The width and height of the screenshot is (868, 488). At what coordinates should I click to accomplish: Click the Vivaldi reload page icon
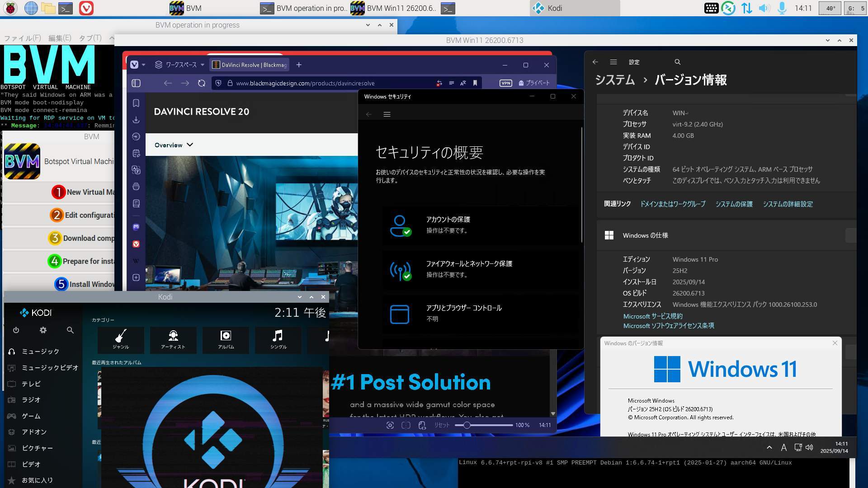pos(202,83)
